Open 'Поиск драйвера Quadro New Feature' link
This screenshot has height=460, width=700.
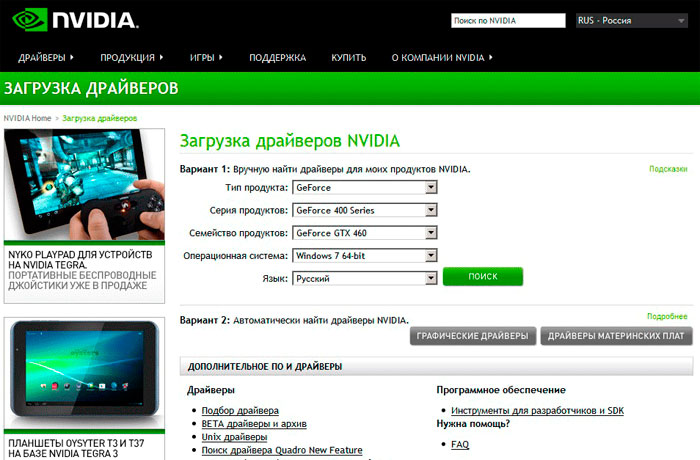[282, 450]
